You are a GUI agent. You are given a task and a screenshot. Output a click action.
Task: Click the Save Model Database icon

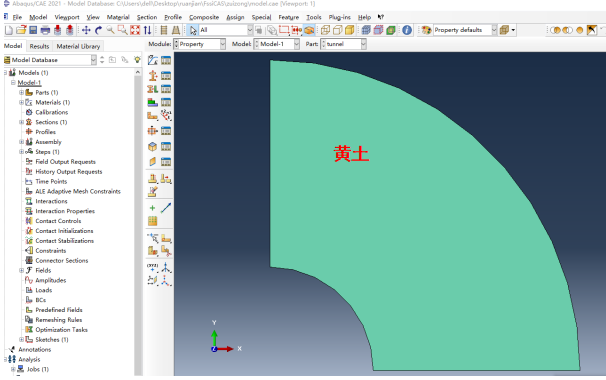pyautogui.click(x=33, y=30)
